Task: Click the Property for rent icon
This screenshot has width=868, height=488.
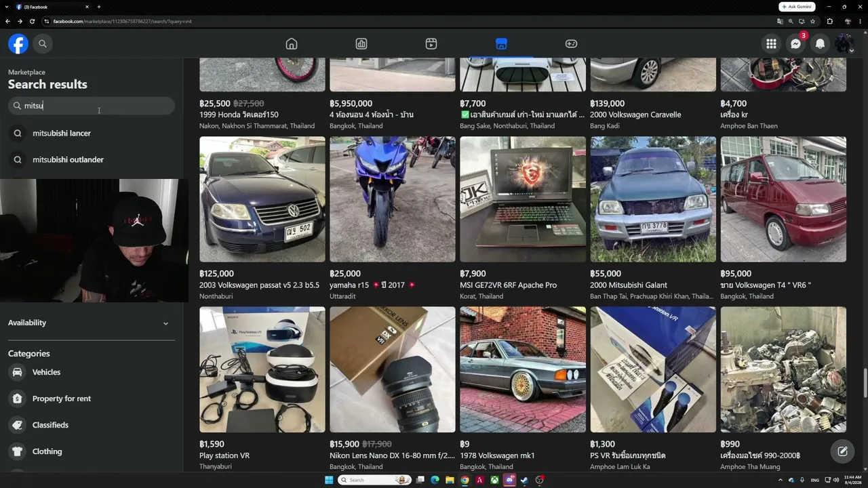Action: click(18, 399)
